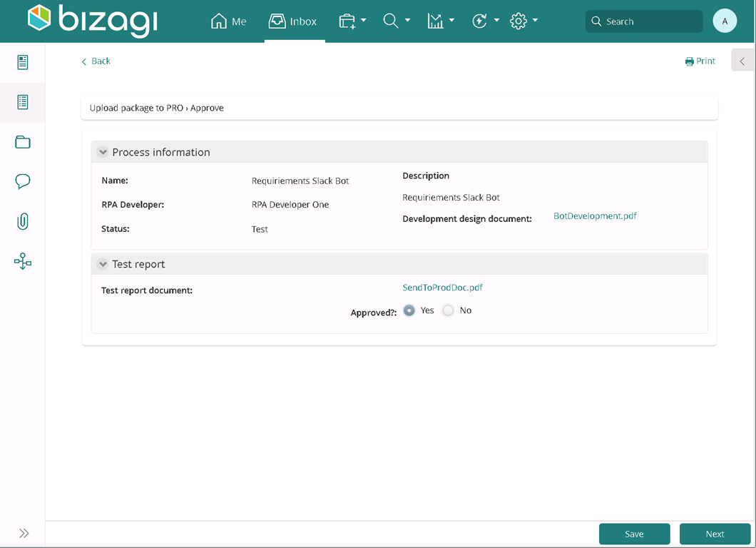The width and height of the screenshot is (756, 548).
Task: Click the Upload package to PRO breadcrumb
Action: coord(136,108)
